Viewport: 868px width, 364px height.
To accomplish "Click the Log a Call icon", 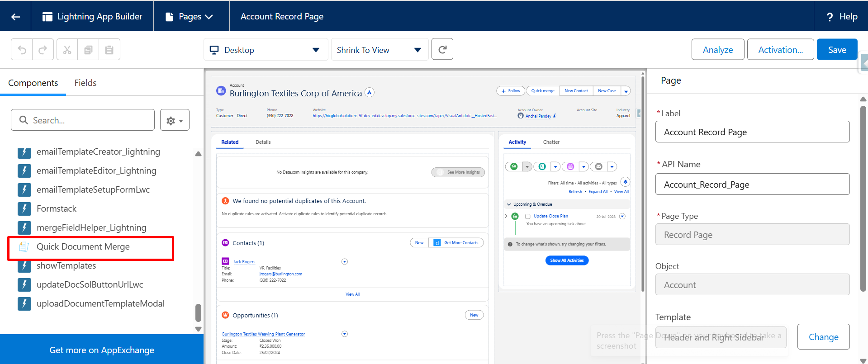I will (x=542, y=167).
